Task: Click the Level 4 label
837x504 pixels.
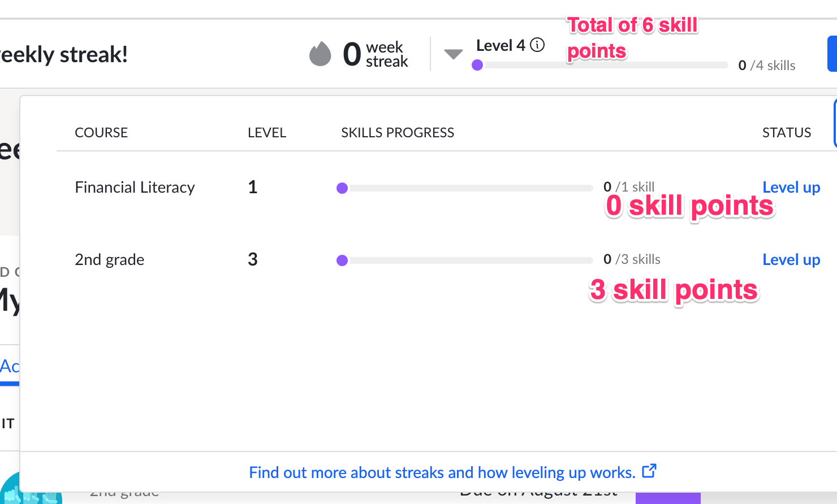Action: (x=500, y=45)
